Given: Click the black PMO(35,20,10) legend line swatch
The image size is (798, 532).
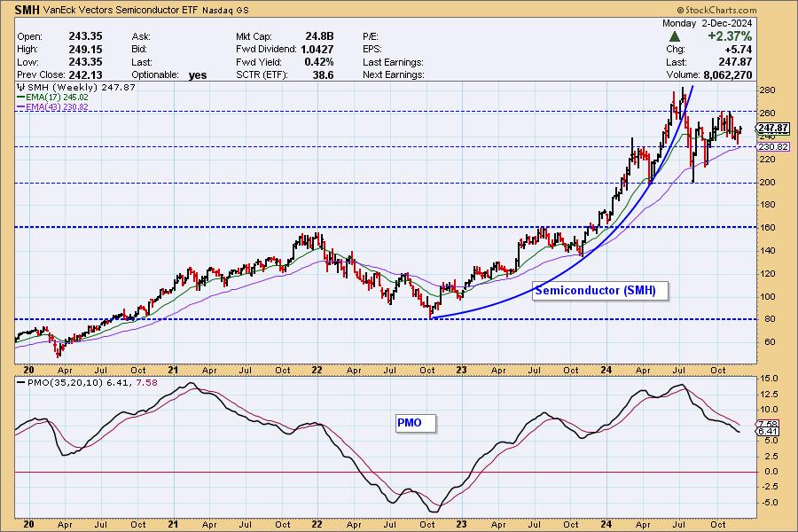Looking at the screenshot, I should pyautogui.click(x=21, y=383).
